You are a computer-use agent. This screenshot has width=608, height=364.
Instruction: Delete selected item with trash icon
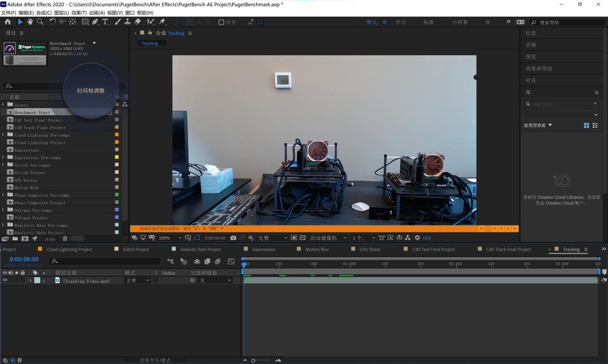click(x=65, y=238)
